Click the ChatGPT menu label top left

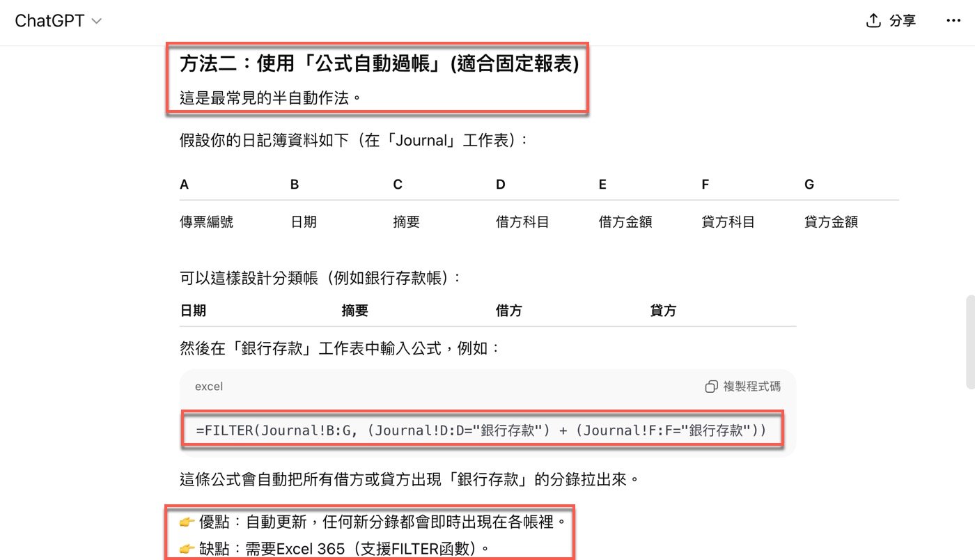coord(49,21)
